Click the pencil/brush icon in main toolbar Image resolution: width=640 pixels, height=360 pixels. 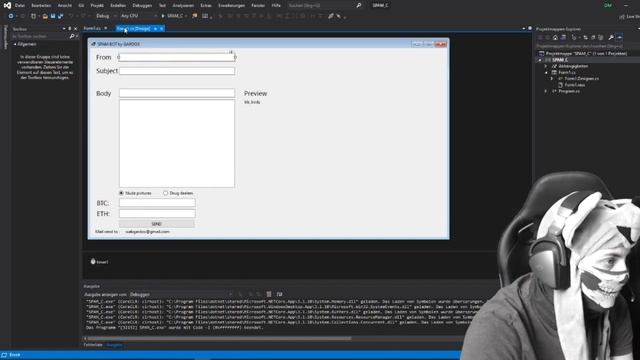click(x=331, y=16)
